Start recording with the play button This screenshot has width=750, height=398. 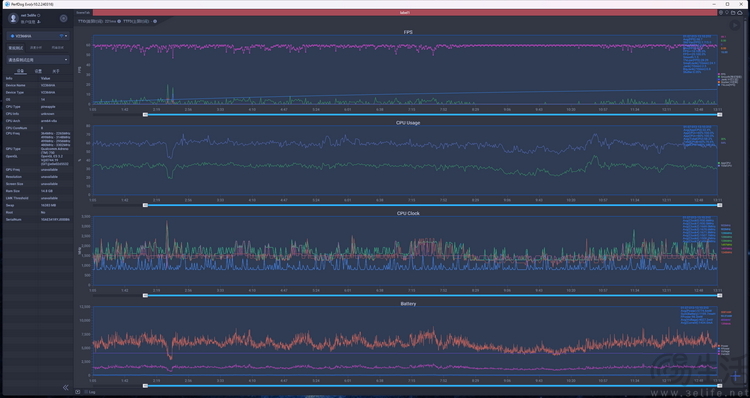[735, 25]
